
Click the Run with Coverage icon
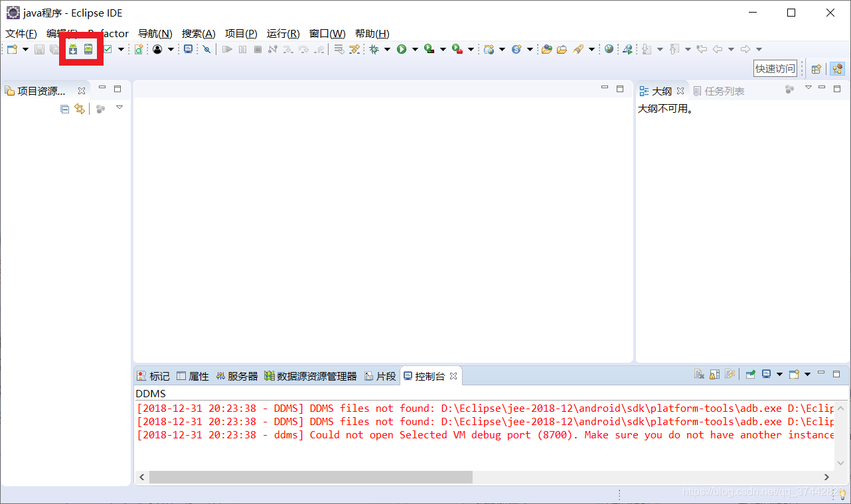pyautogui.click(x=429, y=49)
